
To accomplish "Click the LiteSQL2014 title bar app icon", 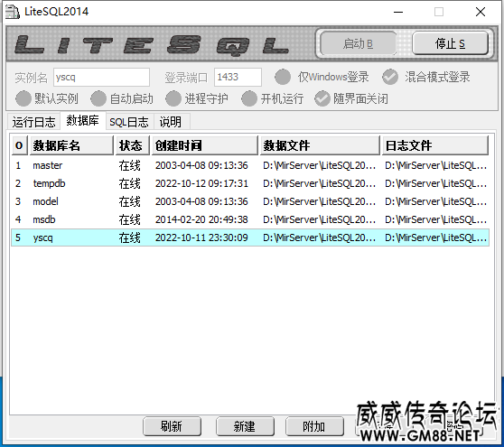I will pos(13,12).
